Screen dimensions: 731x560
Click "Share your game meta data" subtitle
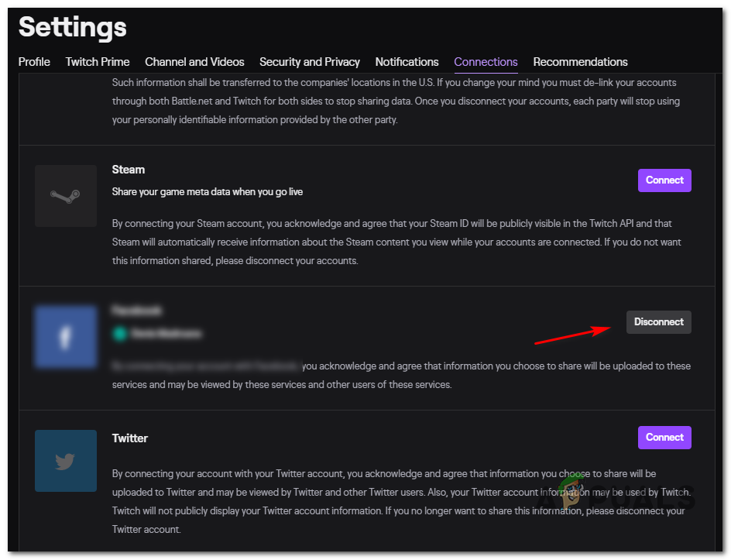[x=208, y=191]
